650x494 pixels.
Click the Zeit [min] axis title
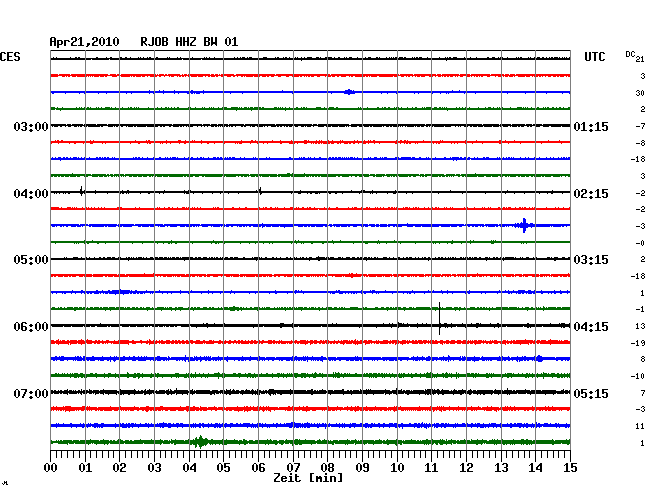[x=308, y=478]
